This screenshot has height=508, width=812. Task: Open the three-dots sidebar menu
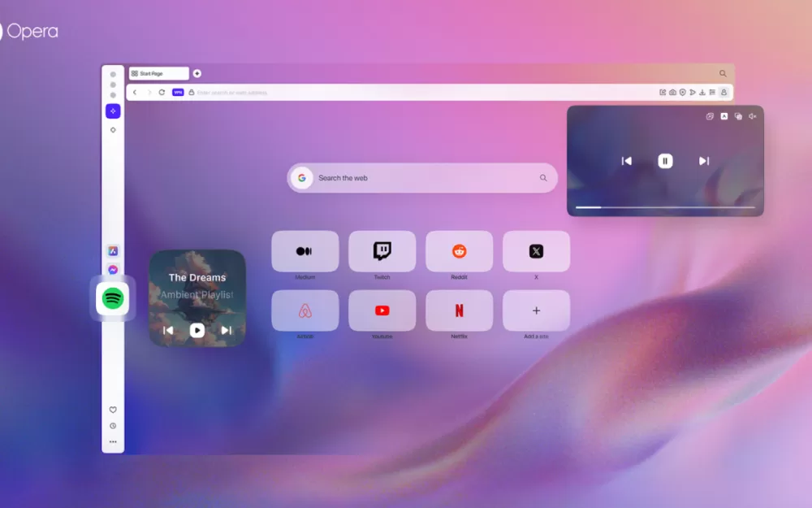(113, 442)
